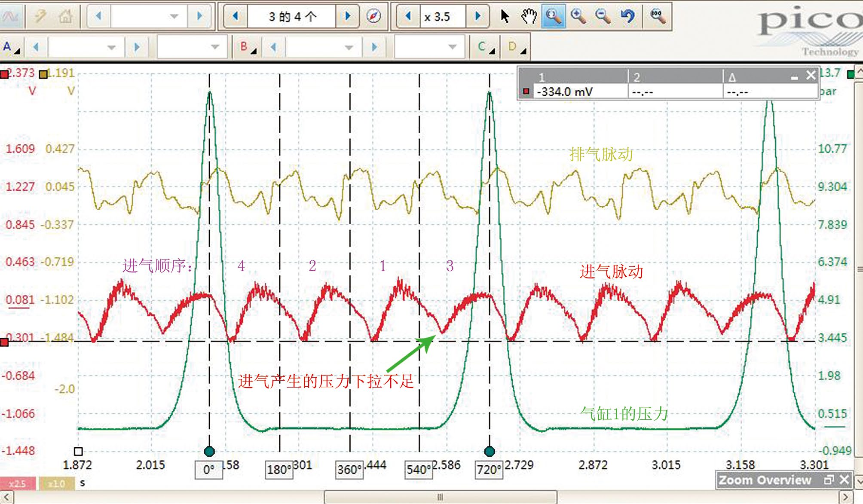
Task: Select the Zoom Out magnifier tool
Action: point(603,16)
